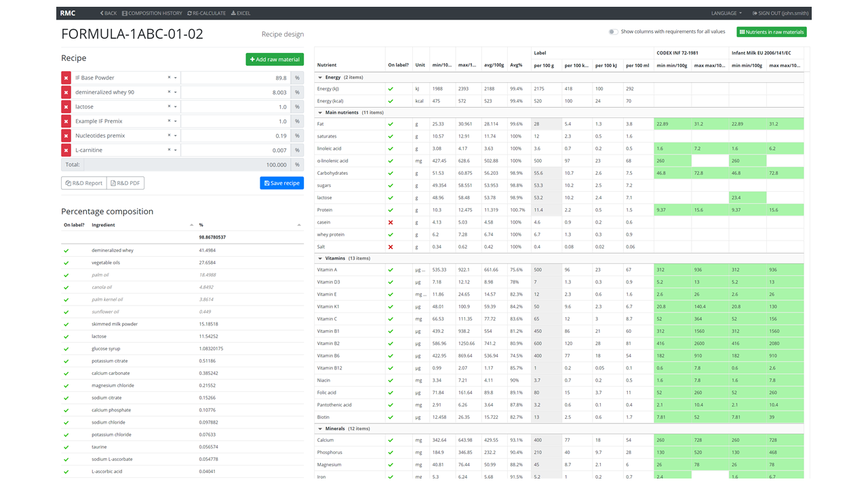The height and width of the screenshot is (488, 868).
Task: Remove IF Base Powder with red X
Action: [66, 78]
